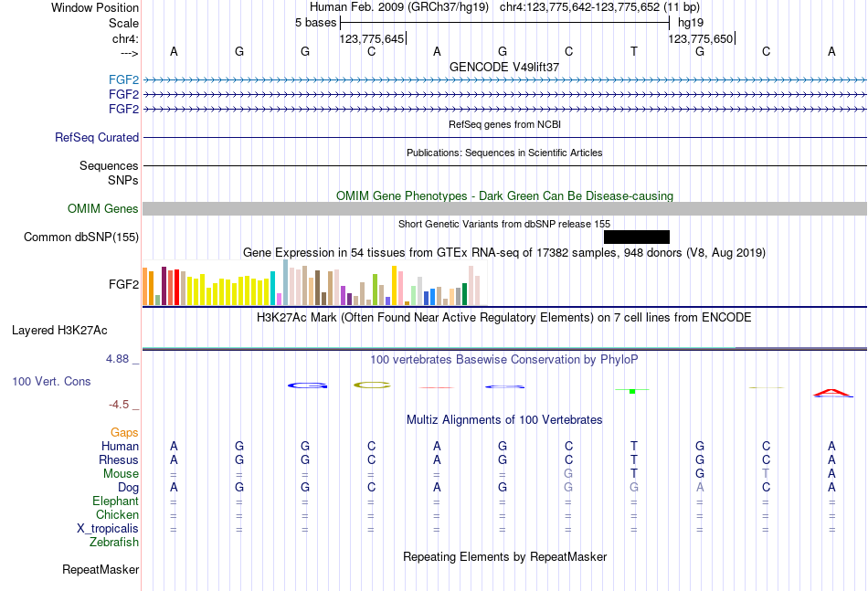Click the 100 Vert. Cons label
Viewport: 868px width, 591px height.
pyautogui.click(x=51, y=381)
